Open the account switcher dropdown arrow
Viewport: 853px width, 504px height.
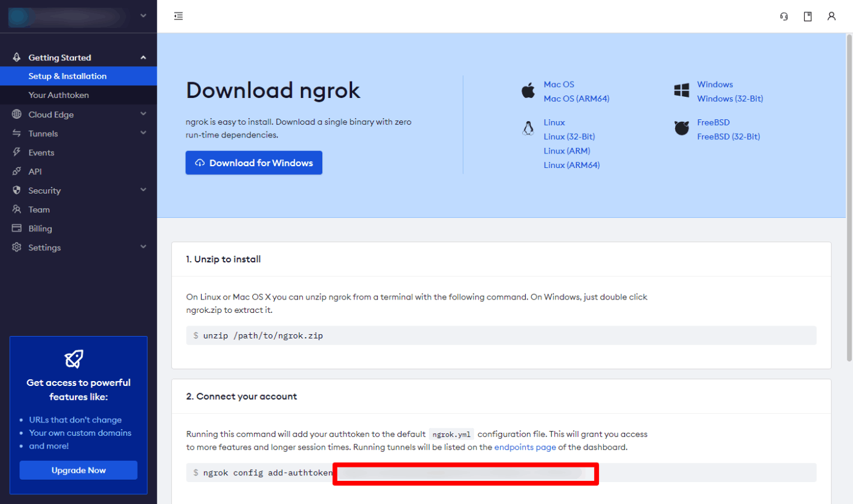point(143,16)
